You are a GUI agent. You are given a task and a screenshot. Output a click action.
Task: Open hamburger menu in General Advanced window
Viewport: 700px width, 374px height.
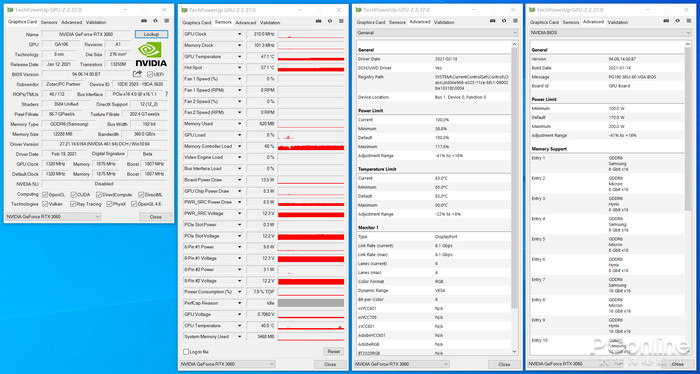coord(515,21)
